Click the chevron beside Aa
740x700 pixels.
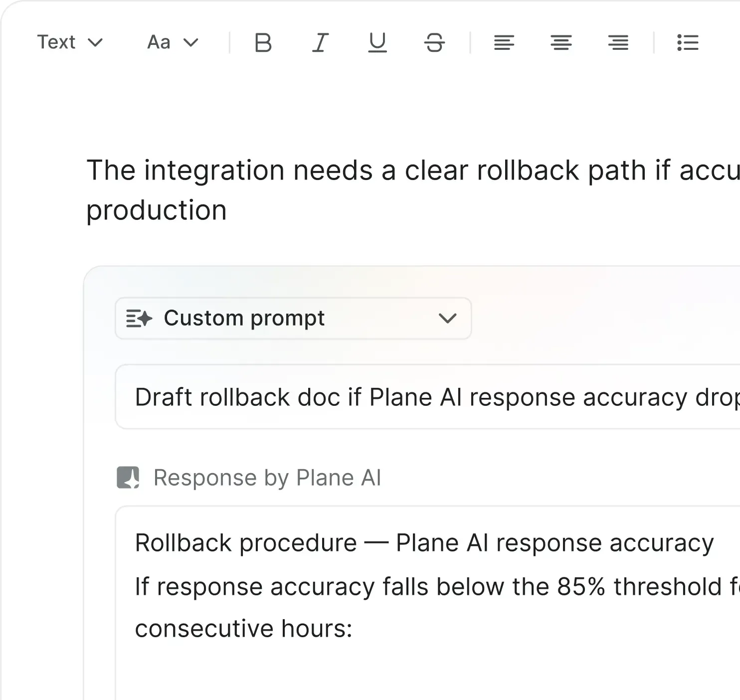pyautogui.click(x=191, y=42)
